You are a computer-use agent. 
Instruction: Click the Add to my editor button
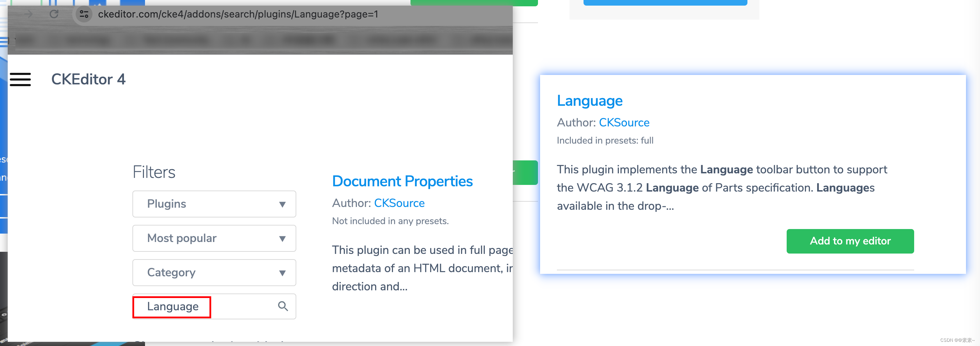(850, 241)
